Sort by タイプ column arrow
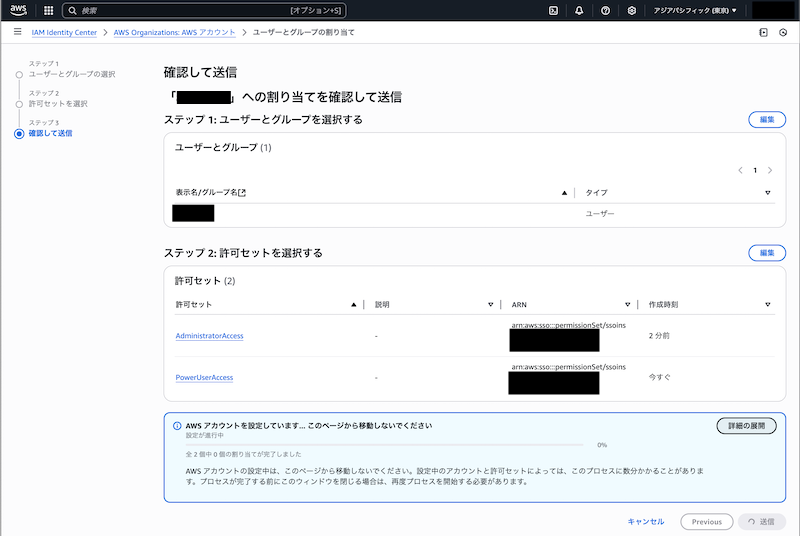This screenshot has height=536, width=800. coord(767,192)
